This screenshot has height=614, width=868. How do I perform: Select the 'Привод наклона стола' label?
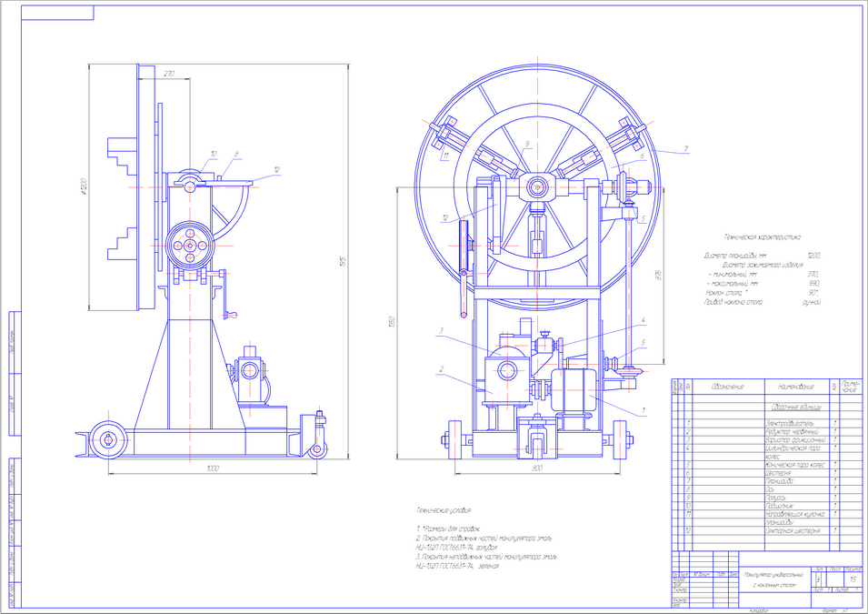pos(733,302)
